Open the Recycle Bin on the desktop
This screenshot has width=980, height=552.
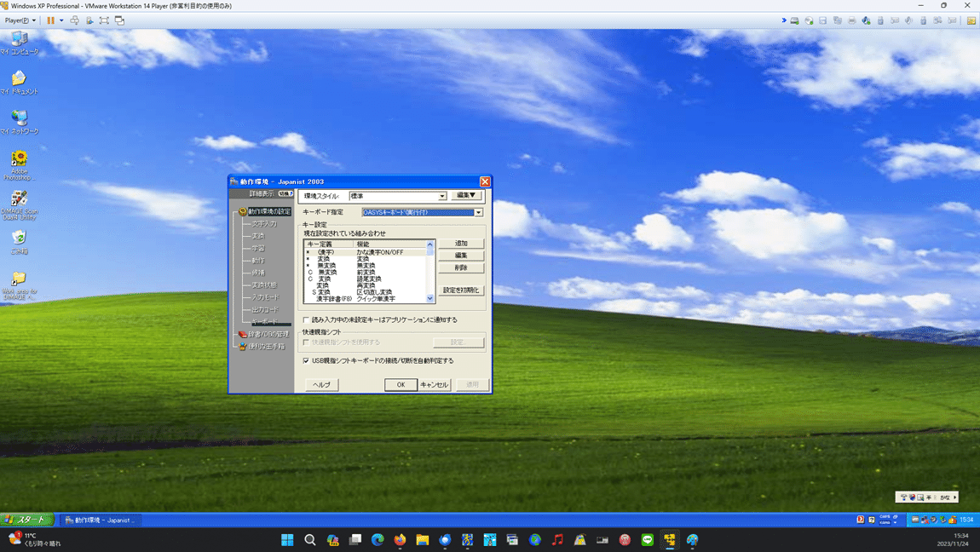click(x=20, y=242)
